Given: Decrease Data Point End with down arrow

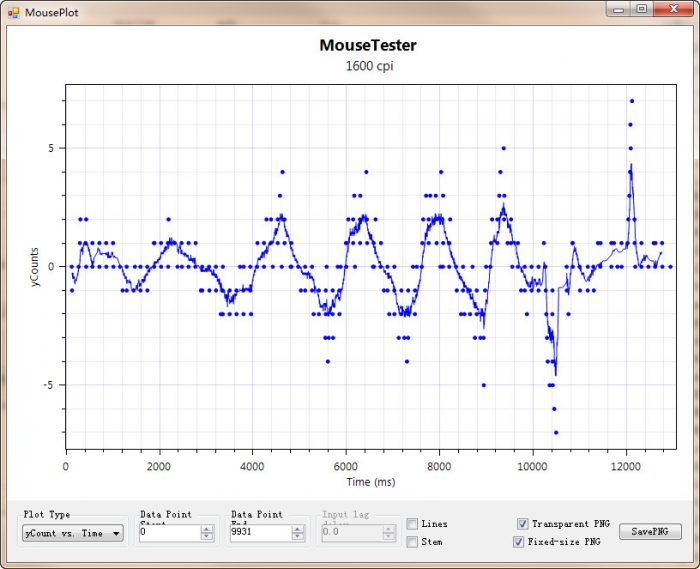Looking at the screenshot, I should (297, 537).
